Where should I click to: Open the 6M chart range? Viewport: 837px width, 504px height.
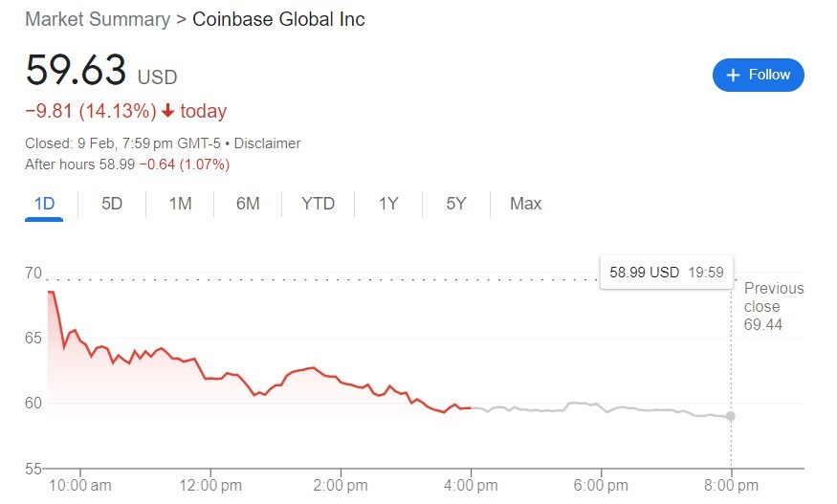(248, 204)
